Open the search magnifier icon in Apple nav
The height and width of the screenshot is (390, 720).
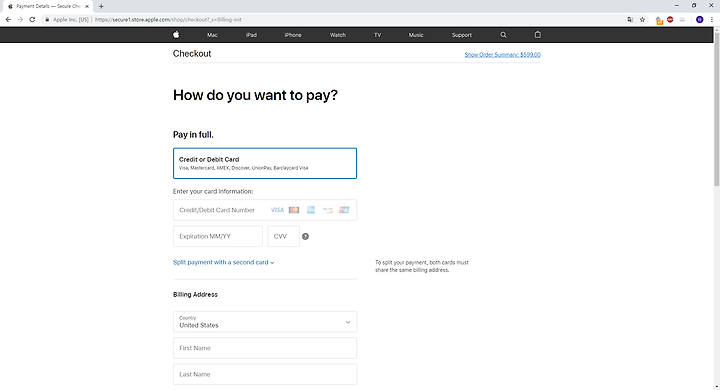(x=503, y=35)
